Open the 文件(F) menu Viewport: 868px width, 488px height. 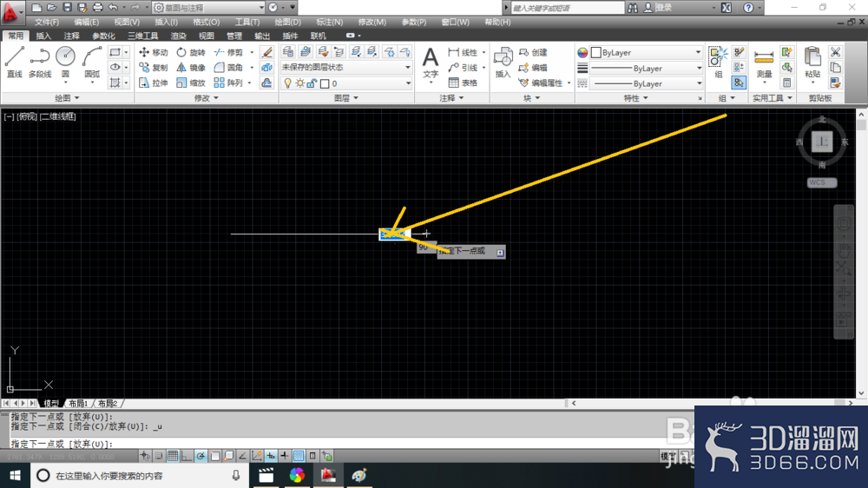[x=47, y=23]
